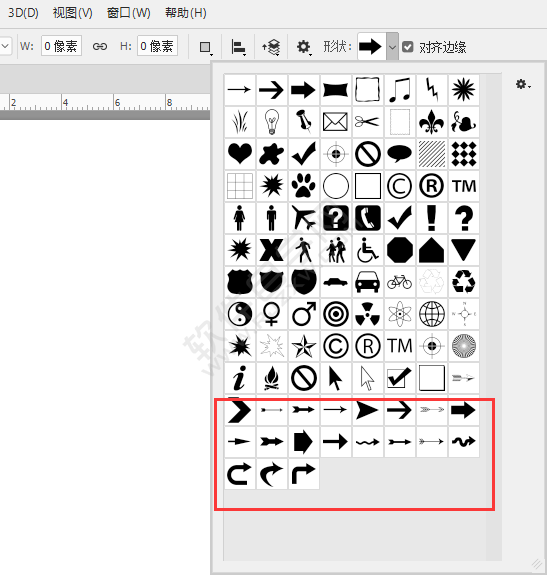Select the music note shape
Viewport: 547px width, 575px height.
pos(400,90)
